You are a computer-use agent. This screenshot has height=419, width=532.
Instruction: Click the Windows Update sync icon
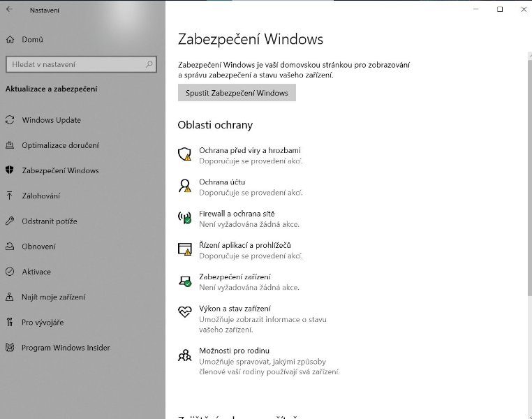[x=10, y=119]
